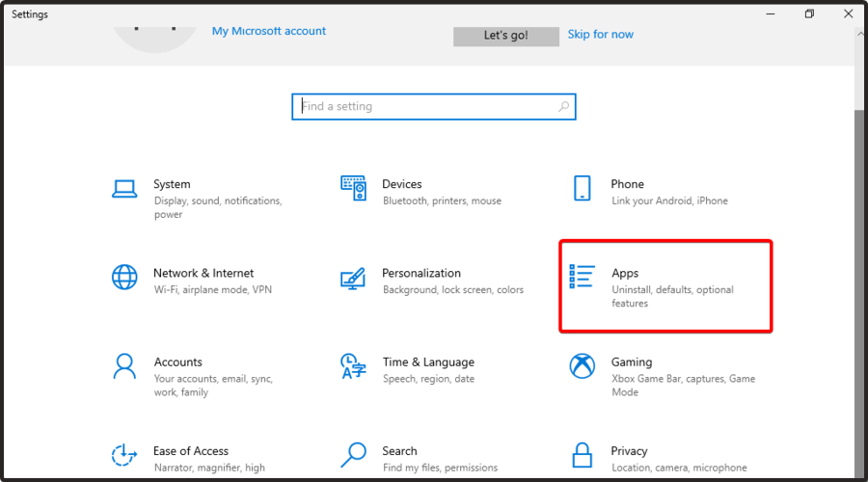
Task: Open Ease of Access icon
Action: [x=124, y=455]
